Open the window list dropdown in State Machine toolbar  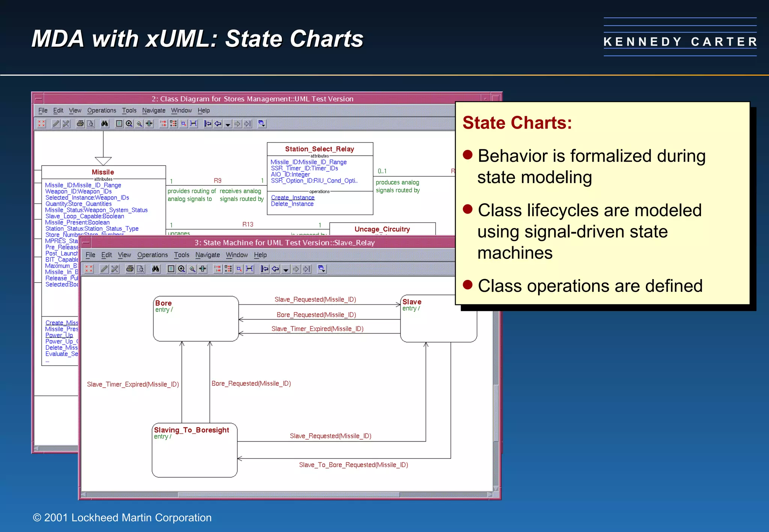point(322,269)
